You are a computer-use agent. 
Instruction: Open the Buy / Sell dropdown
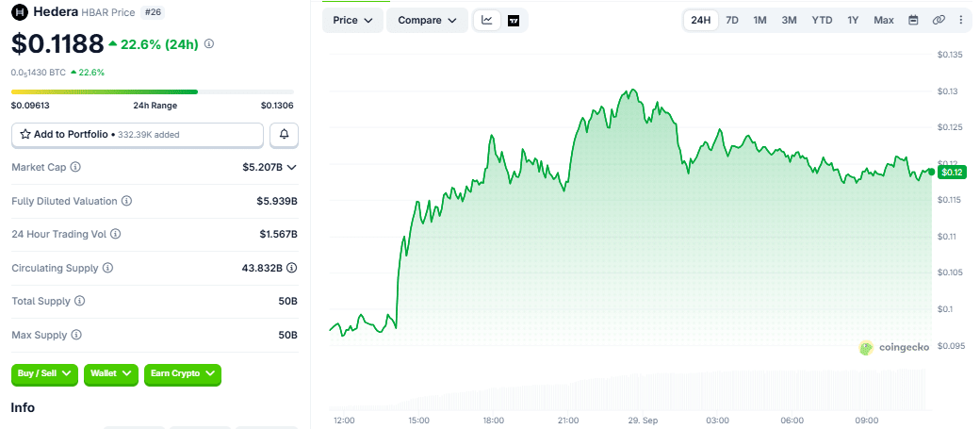pyautogui.click(x=44, y=373)
